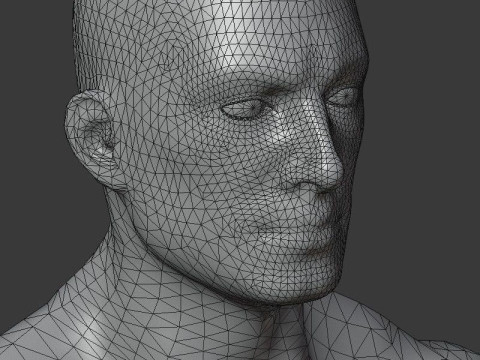Screen dimensions: 480x360
Task: Select the nearer eye of the head mesh
Action: click(x=246, y=109)
